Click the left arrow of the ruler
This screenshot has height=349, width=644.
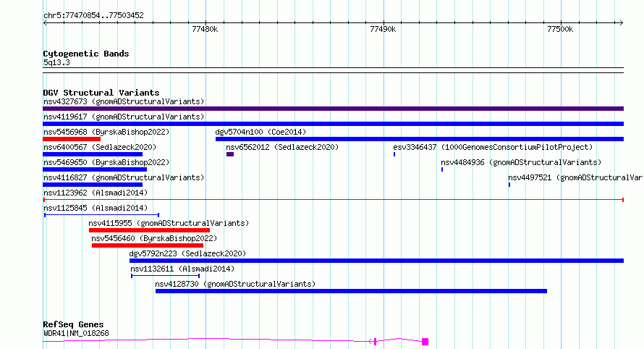click(45, 23)
